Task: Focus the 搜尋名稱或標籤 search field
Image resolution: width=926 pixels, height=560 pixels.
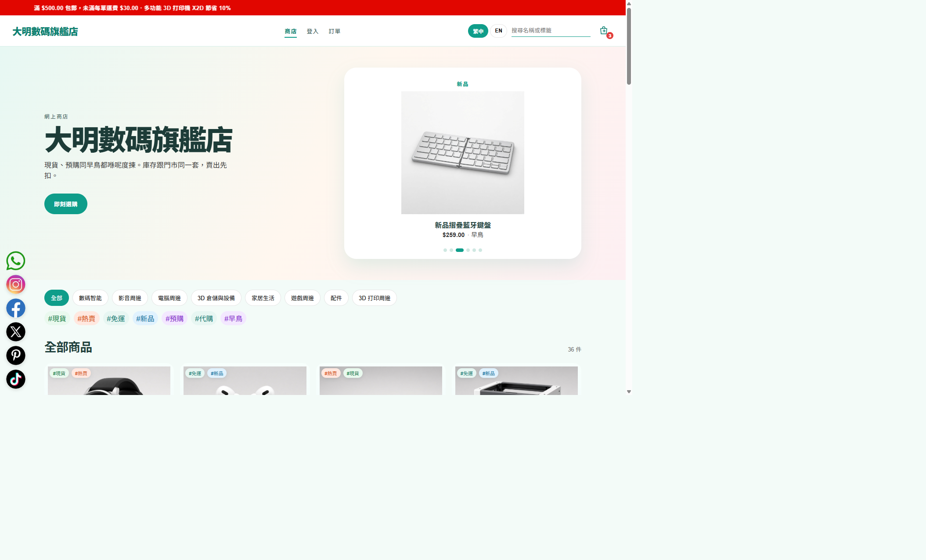Action: tap(551, 31)
